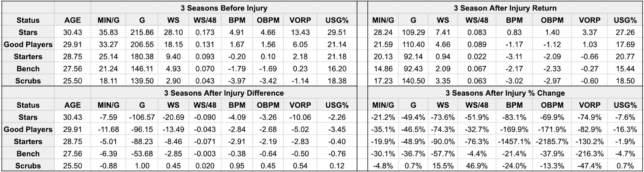Click the '3 Season After Injury Return' header
The width and height of the screenshot is (644, 172).
[505, 8]
